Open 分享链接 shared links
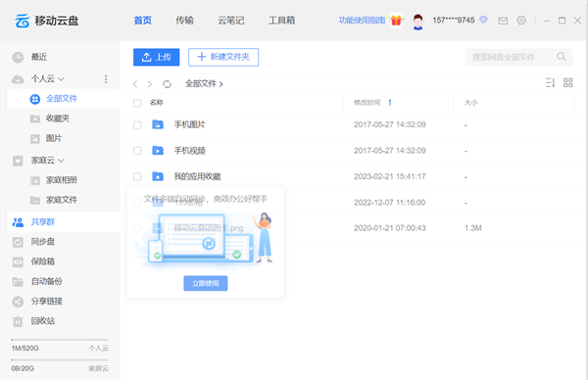 pyautogui.click(x=46, y=301)
